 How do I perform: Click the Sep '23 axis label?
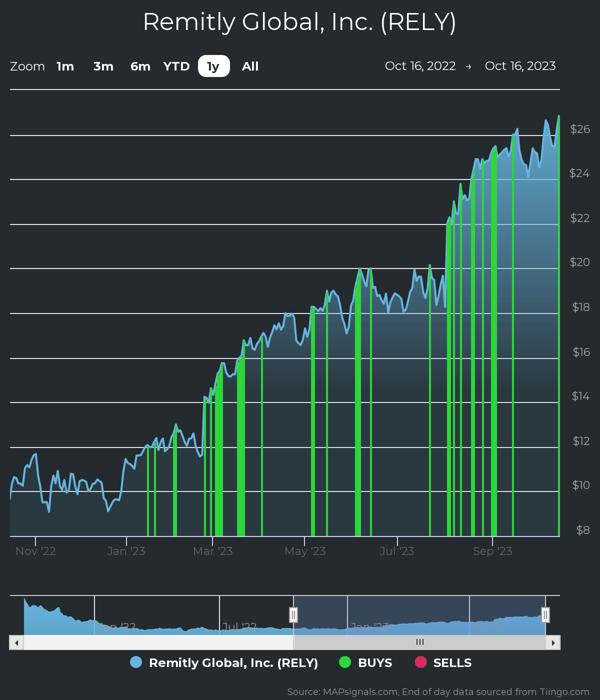tap(492, 551)
